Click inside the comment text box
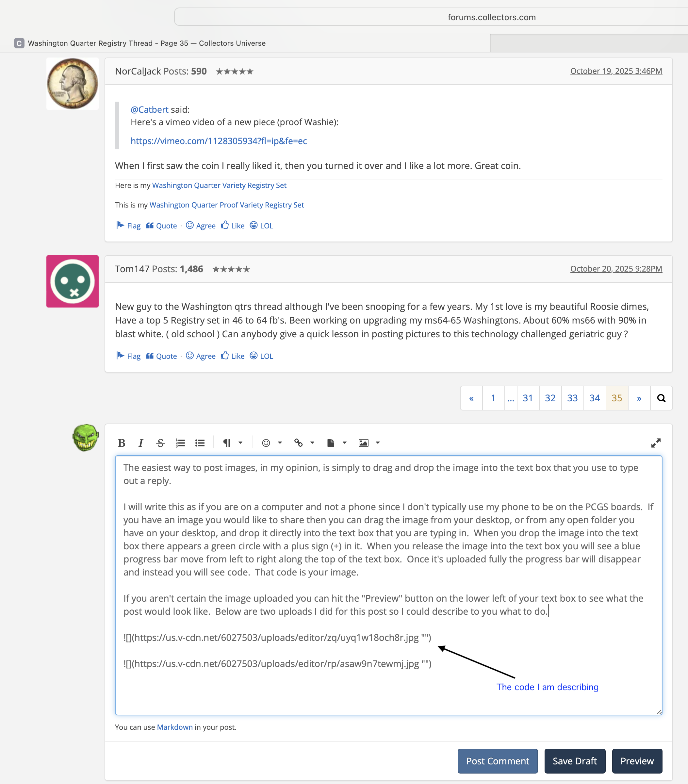Image resolution: width=688 pixels, height=784 pixels. coord(388,585)
